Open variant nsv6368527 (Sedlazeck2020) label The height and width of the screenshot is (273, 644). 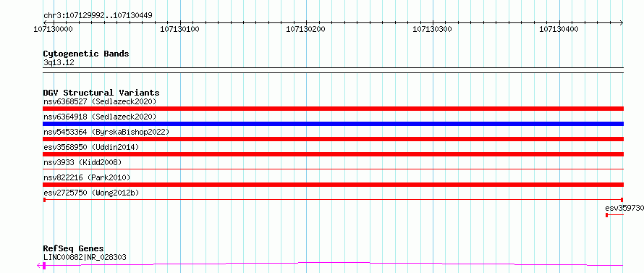(x=100, y=101)
